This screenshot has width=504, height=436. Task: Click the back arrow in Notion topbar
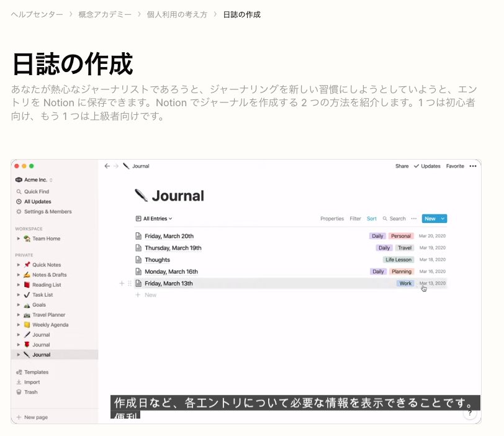tap(107, 166)
